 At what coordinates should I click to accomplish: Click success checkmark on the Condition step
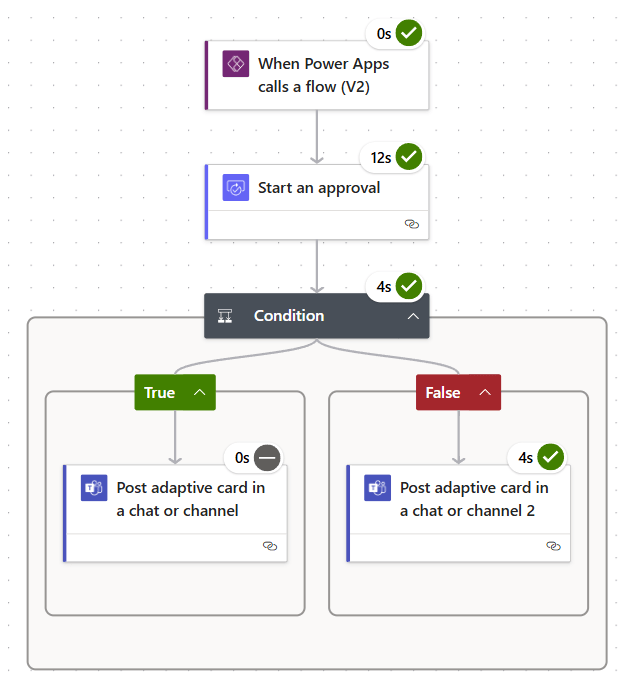[x=409, y=286]
